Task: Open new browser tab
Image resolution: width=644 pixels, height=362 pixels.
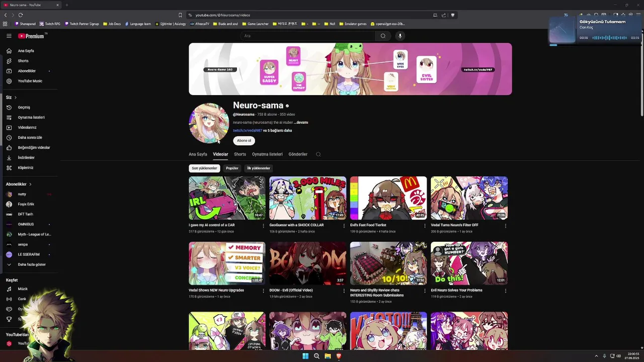Action: pos(66,5)
